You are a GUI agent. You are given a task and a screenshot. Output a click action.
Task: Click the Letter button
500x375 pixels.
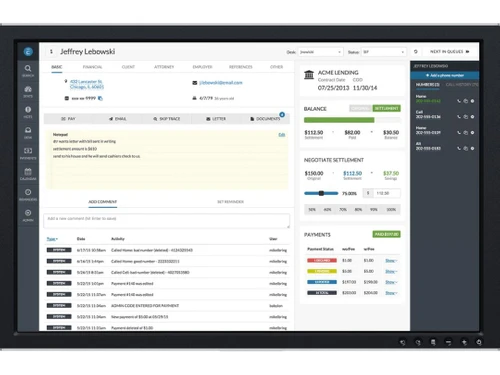[216, 119]
